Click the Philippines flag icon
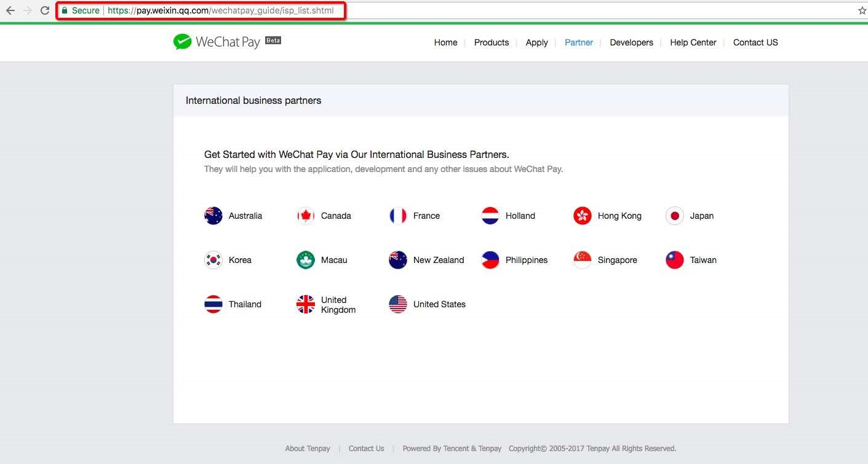The height and width of the screenshot is (464, 868). coord(490,260)
